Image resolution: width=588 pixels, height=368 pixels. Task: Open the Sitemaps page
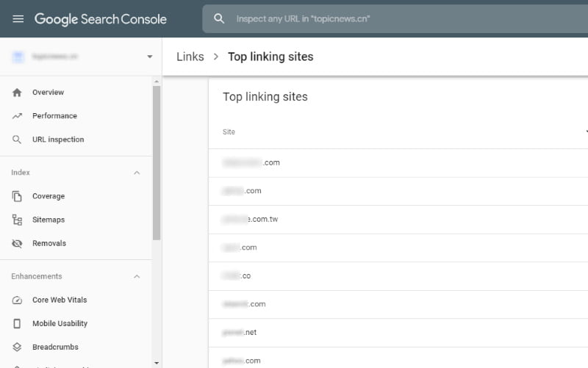(x=49, y=220)
